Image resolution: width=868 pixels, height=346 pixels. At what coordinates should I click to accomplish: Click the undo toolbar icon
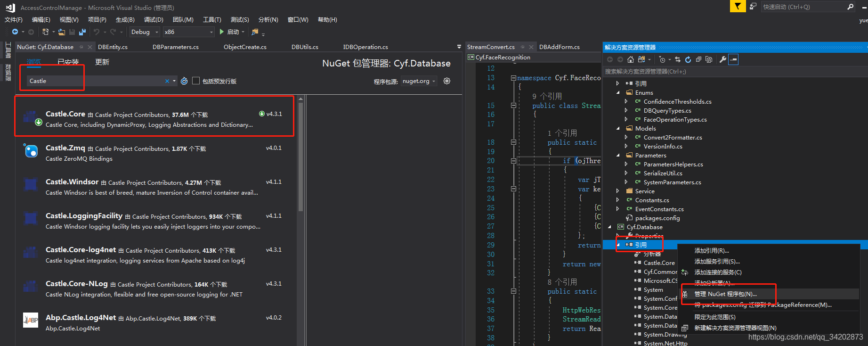(x=97, y=32)
